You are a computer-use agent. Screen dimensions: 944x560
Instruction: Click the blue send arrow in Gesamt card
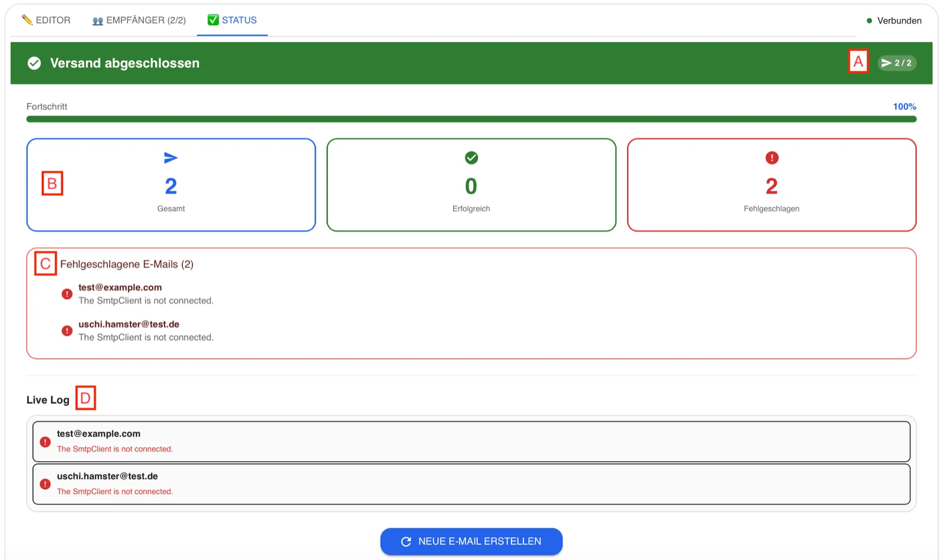tap(171, 158)
